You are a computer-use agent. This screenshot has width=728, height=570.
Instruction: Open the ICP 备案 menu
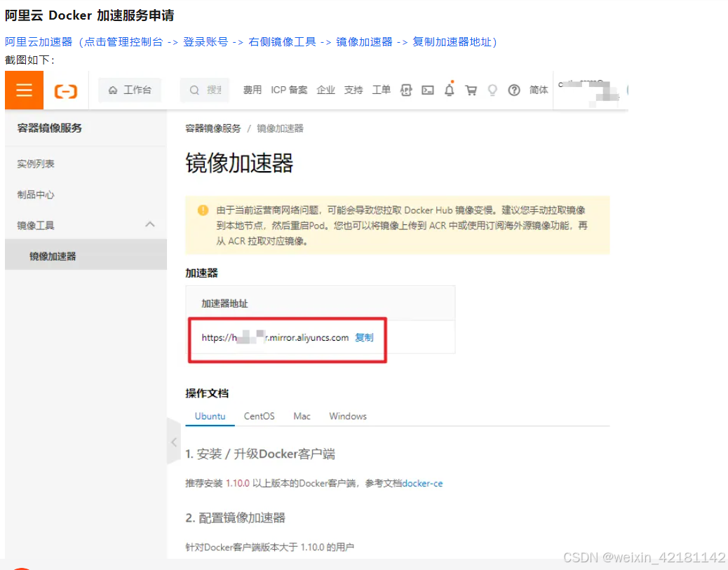[x=289, y=90]
